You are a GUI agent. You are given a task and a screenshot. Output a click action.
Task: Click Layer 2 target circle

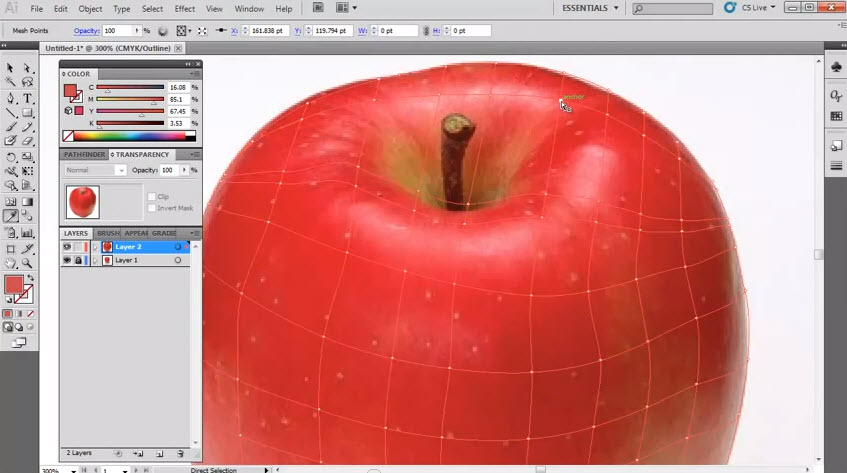[178, 247]
